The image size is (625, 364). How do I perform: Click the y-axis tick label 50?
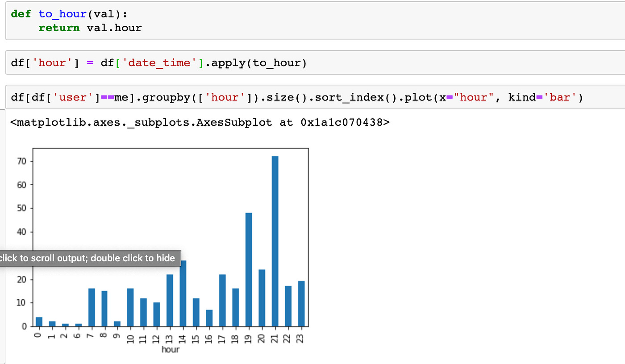point(21,208)
